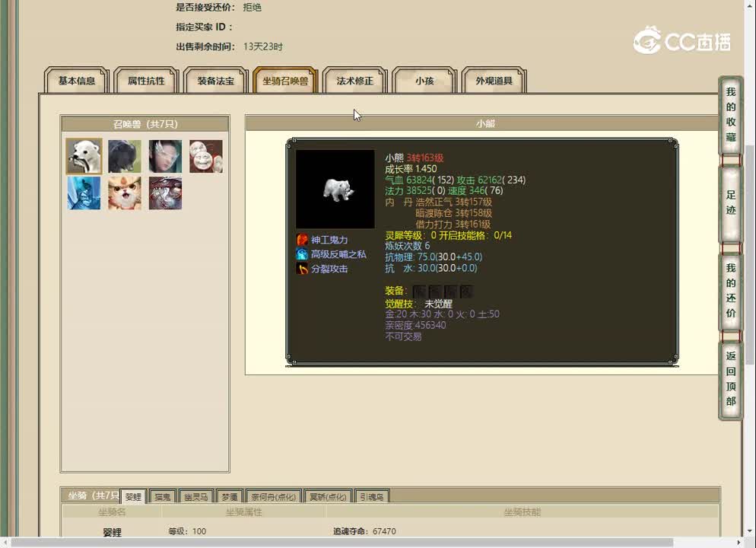Click the 不可交易 text
This screenshot has width=756, height=548.
(403, 336)
